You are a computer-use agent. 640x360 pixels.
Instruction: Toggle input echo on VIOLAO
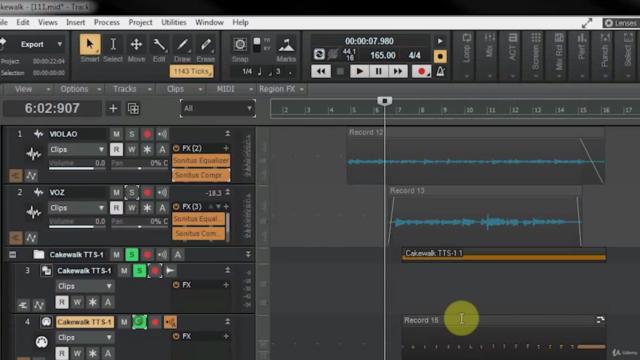(162, 134)
